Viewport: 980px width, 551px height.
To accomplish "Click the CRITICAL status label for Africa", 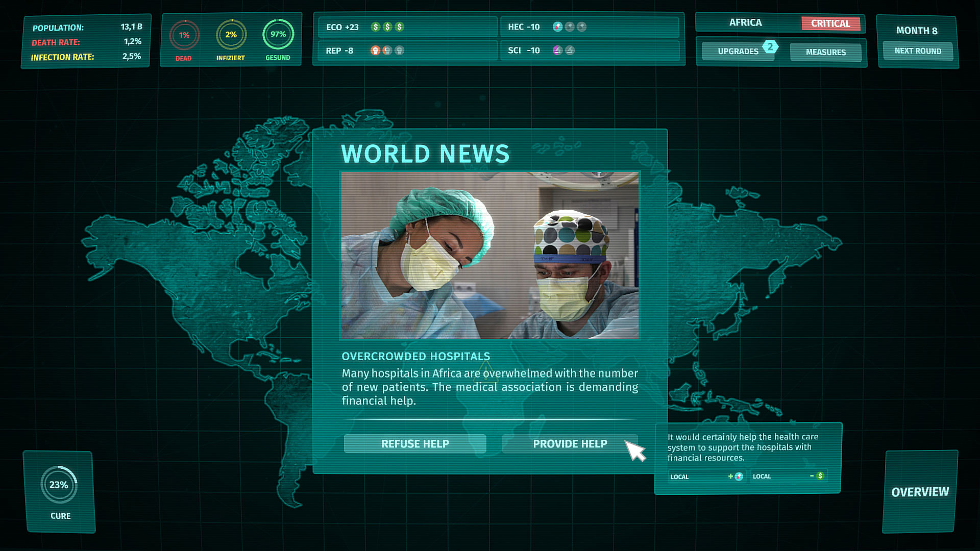I will 830,23.
